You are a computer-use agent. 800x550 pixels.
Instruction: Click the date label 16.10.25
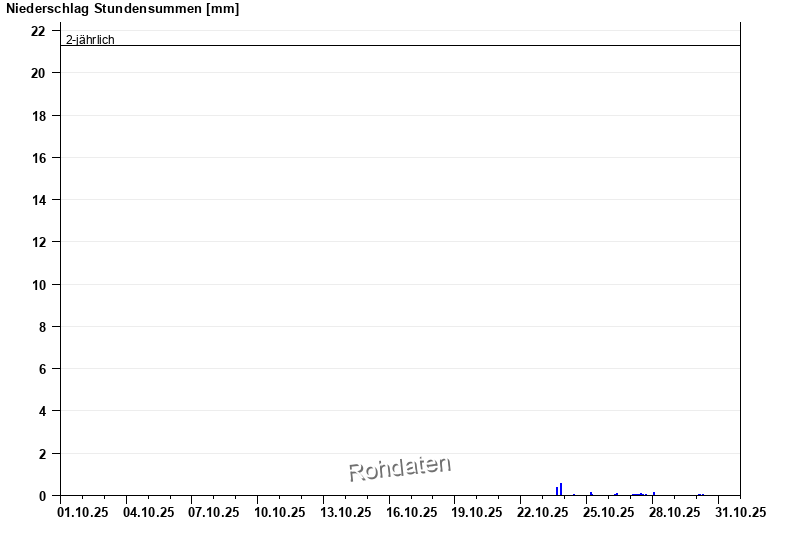point(411,512)
